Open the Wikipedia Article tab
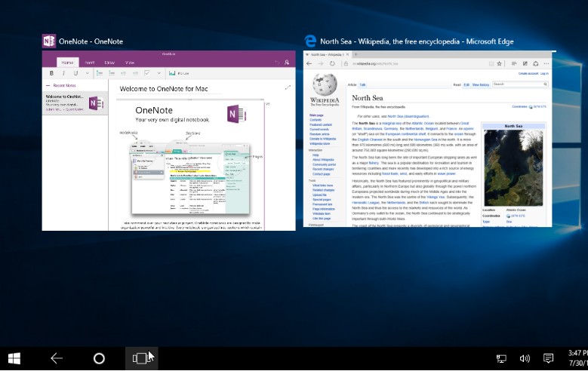 [x=352, y=84]
